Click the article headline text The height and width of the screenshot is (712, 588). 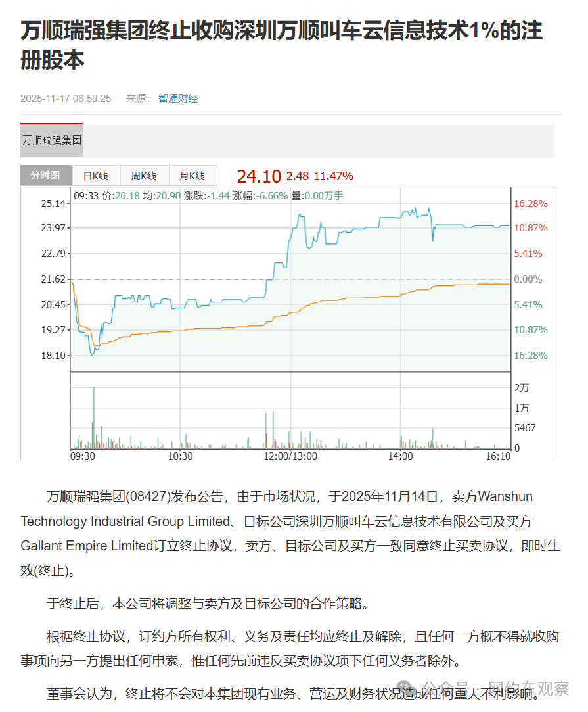click(281, 45)
